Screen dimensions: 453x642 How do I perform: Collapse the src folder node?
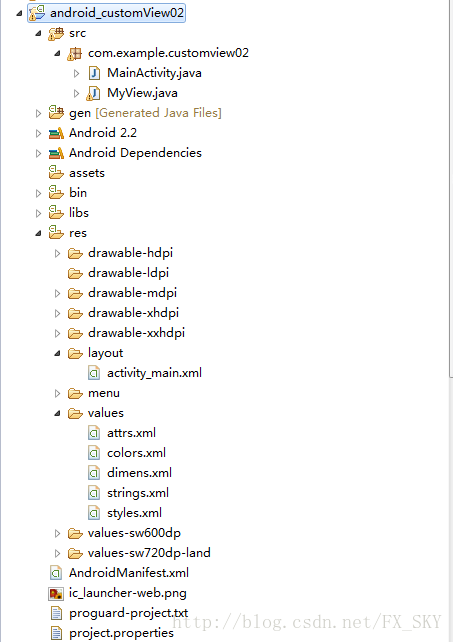[x=38, y=34]
